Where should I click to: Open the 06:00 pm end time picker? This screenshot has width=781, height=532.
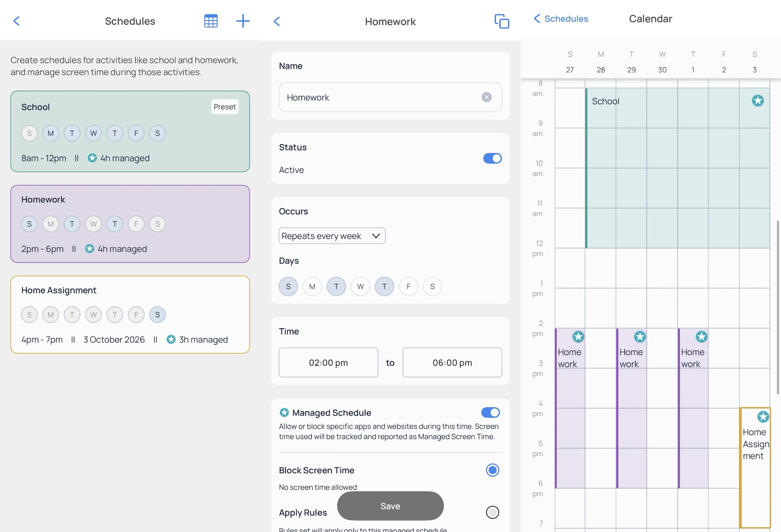[x=452, y=362]
